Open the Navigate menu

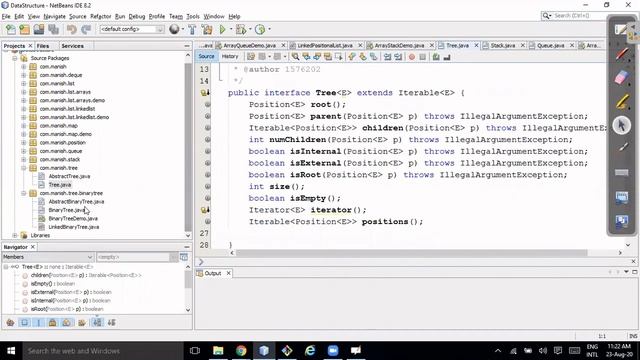54,17
